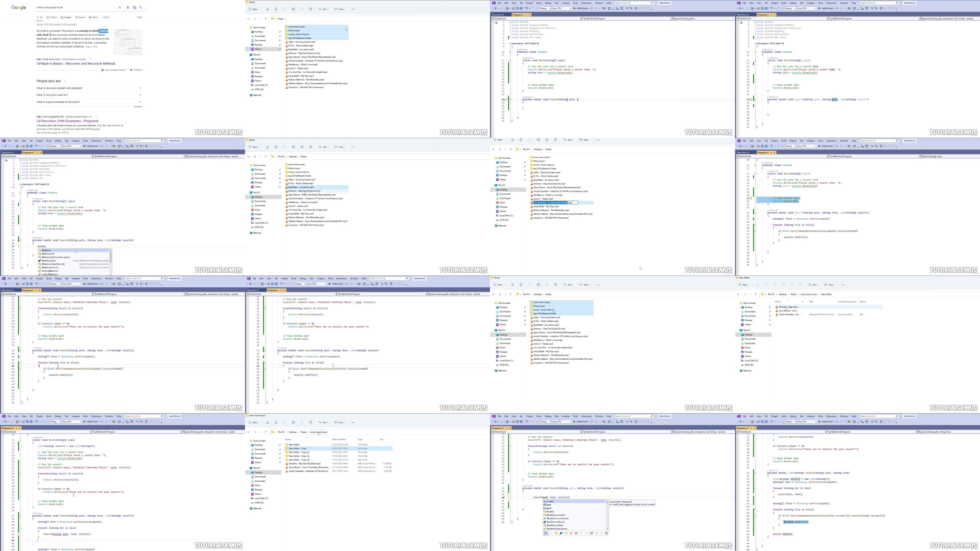Screen dimensions: 980x551
Task: Expand "What is a good example of recursion?"
Action: 89,102
